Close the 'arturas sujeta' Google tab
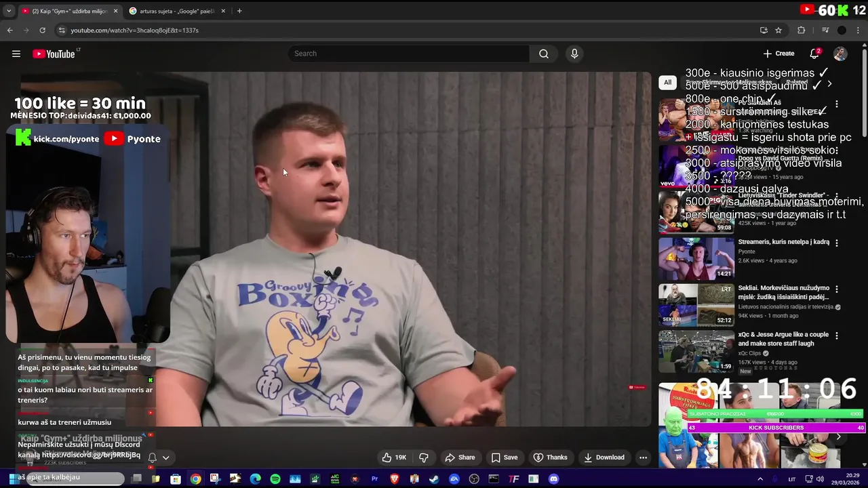868x488 pixels. click(x=223, y=11)
